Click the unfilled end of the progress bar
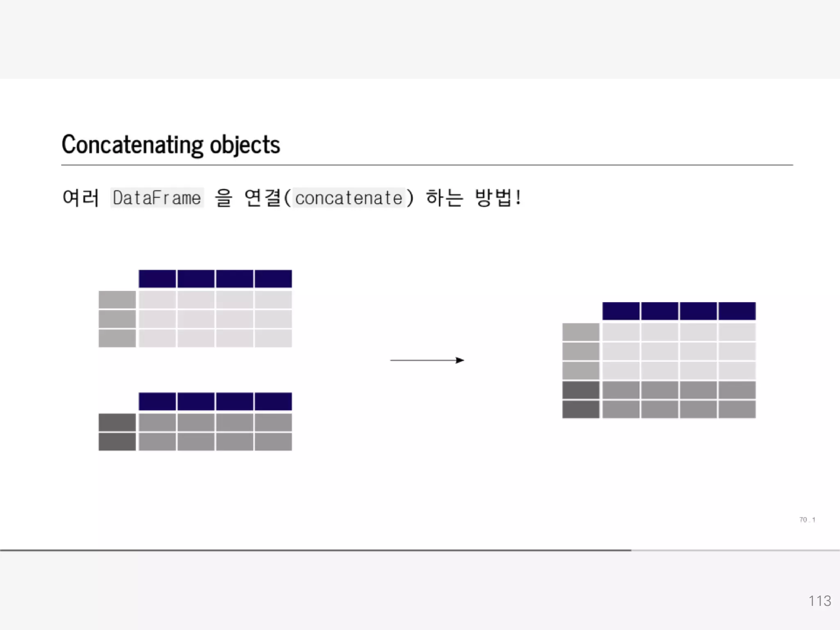 click(x=738, y=550)
